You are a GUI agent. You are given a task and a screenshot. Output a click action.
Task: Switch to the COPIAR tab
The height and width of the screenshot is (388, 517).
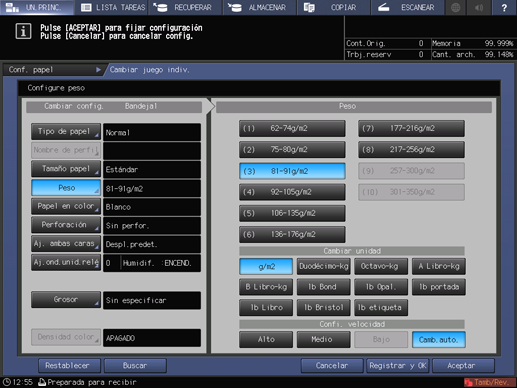[333, 7]
